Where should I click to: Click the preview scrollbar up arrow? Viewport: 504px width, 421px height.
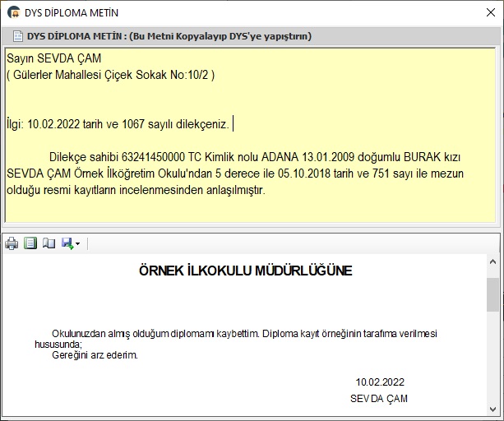click(x=492, y=262)
